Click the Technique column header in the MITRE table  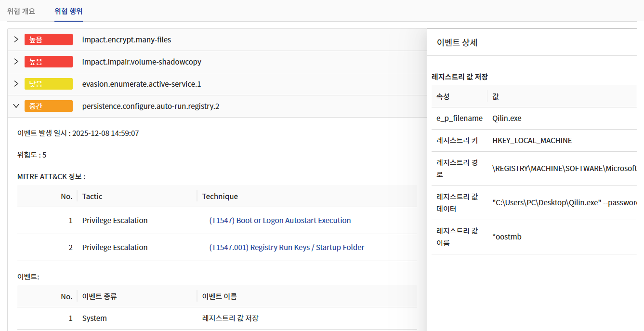point(220,196)
